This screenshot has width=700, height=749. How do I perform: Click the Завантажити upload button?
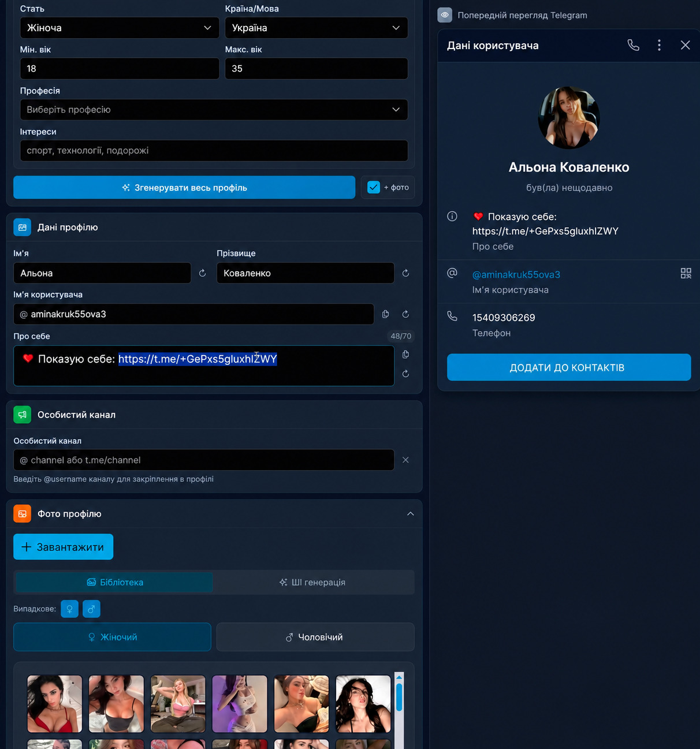pyautogui.click(x=64, y=547)
